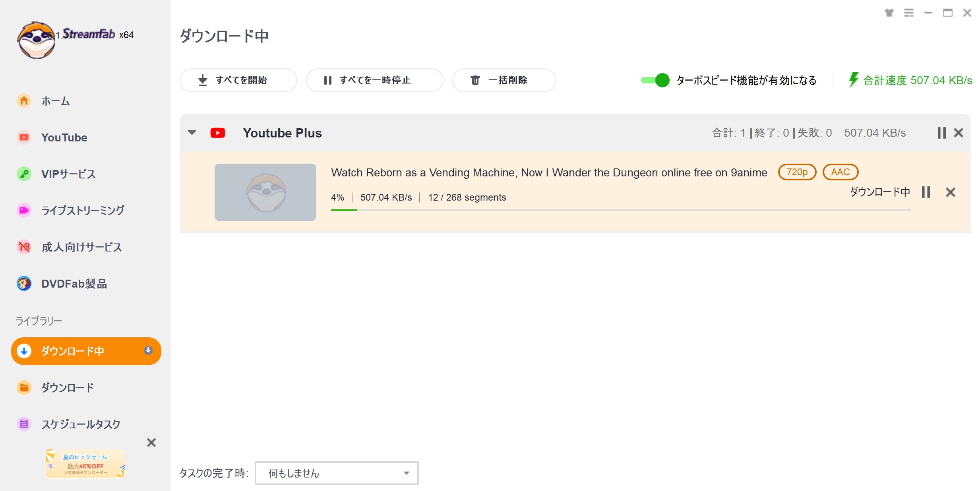This screenshot has width=980, height=491.
Task: Open the skin theme shirt icon
Action: coord(889,13)
